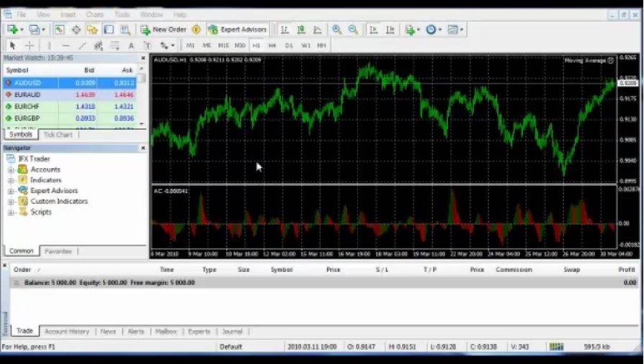Open the Tools menu
644x364 pixels.
122,14
